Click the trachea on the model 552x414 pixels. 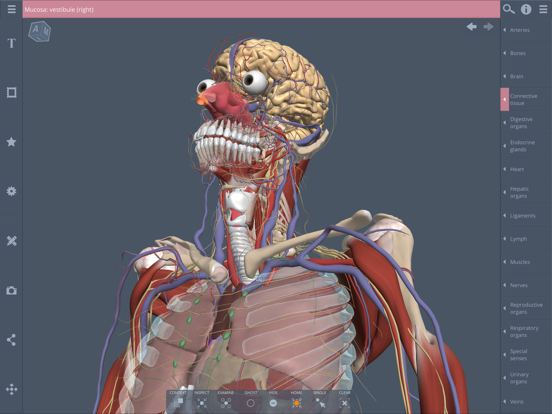tap(240, 253)
